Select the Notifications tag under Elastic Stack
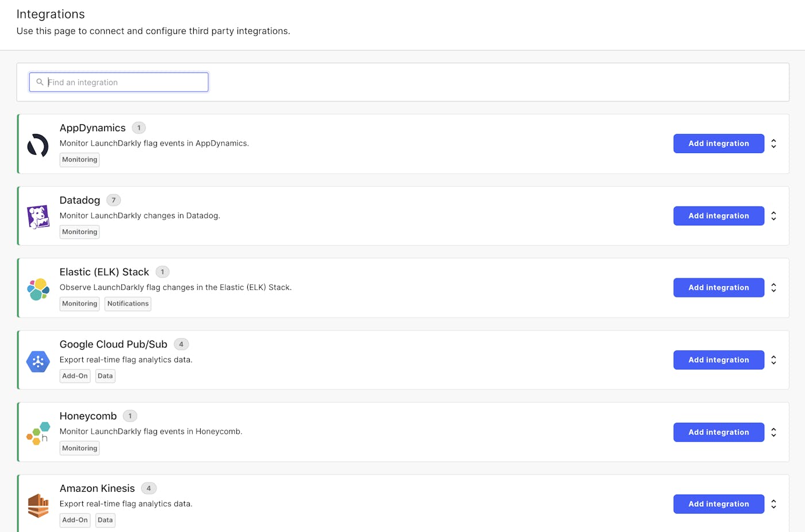 (x=128, y=304)
